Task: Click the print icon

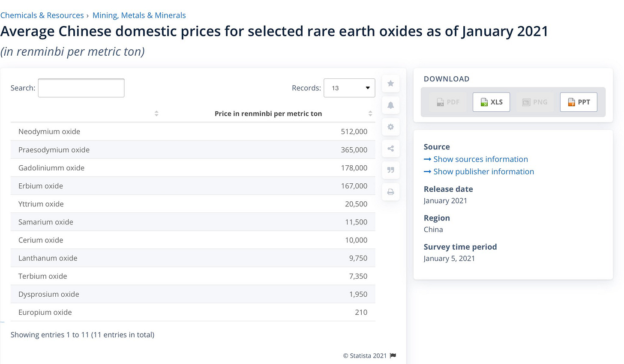Action: pyautogui.click(x=390, y=192)
